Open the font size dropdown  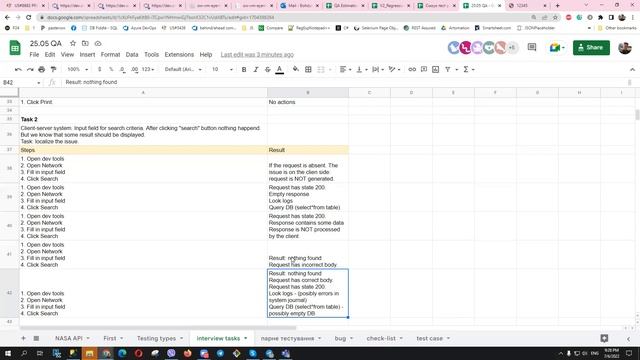(x=222, y=69)
